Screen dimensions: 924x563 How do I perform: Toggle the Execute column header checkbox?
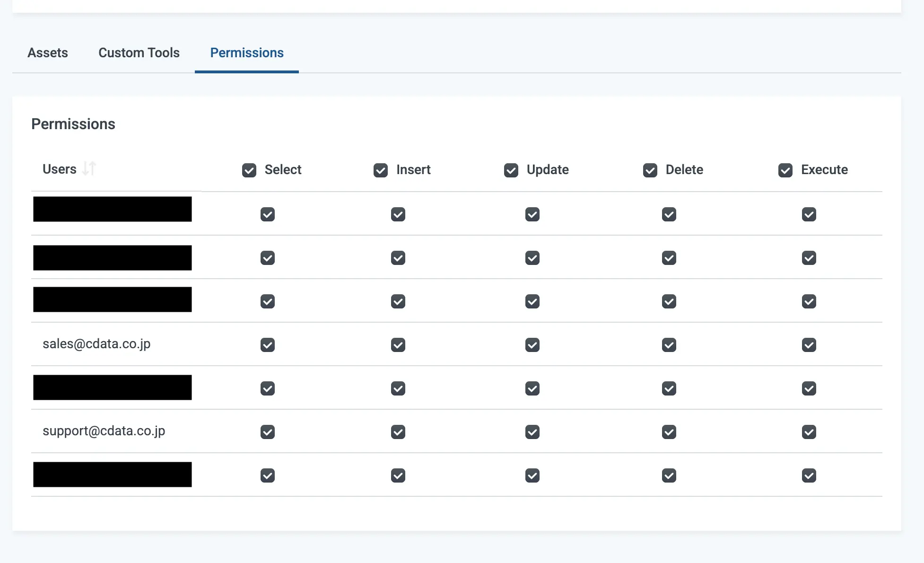click(785, 170)
